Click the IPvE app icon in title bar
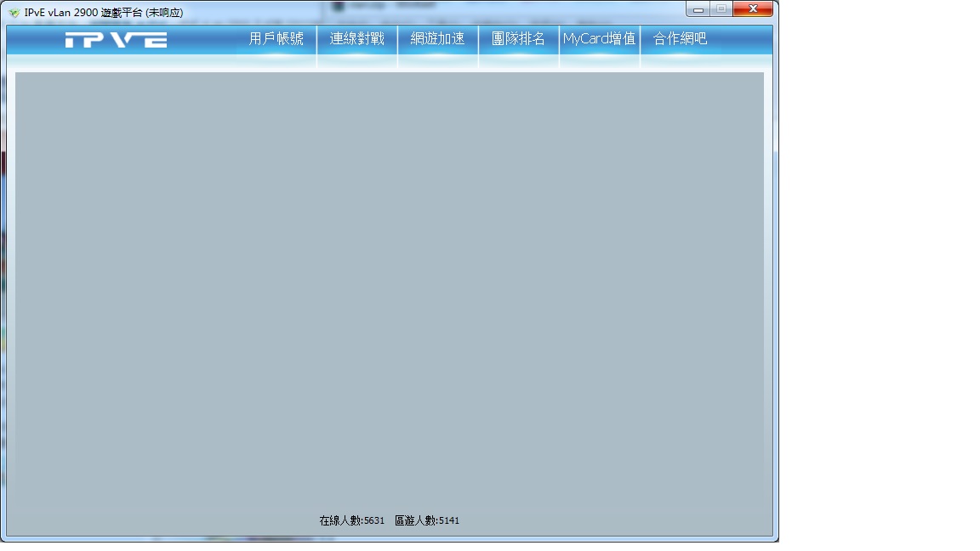 coord(14,13)
